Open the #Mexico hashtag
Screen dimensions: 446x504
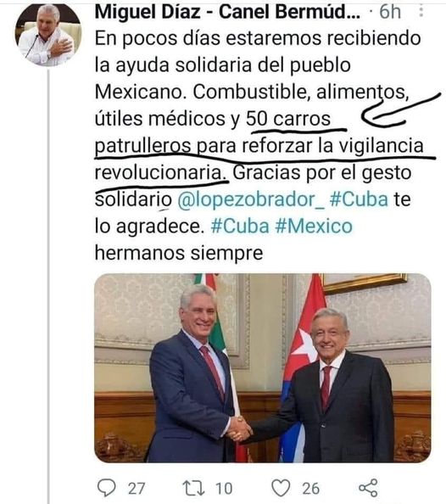click(314, 226)
